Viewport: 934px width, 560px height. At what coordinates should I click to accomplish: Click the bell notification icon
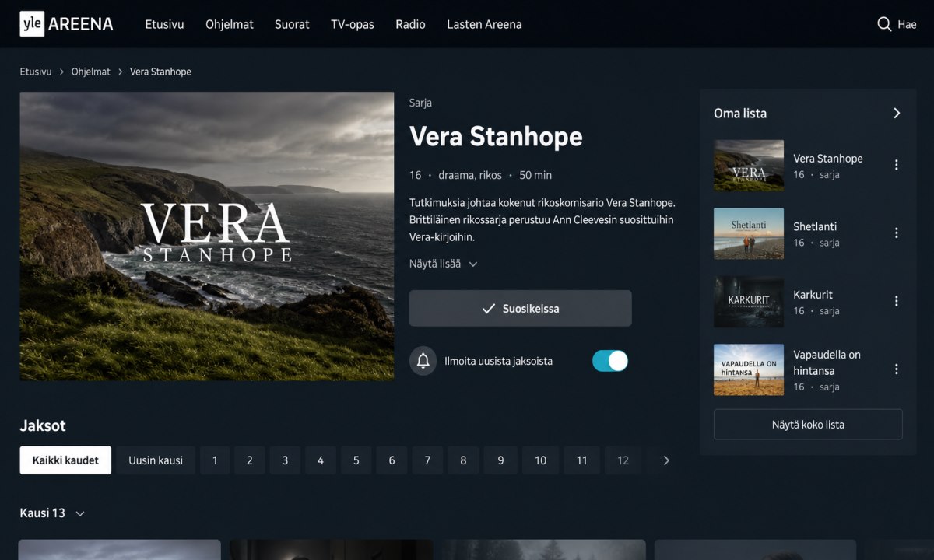pos(423,361)
